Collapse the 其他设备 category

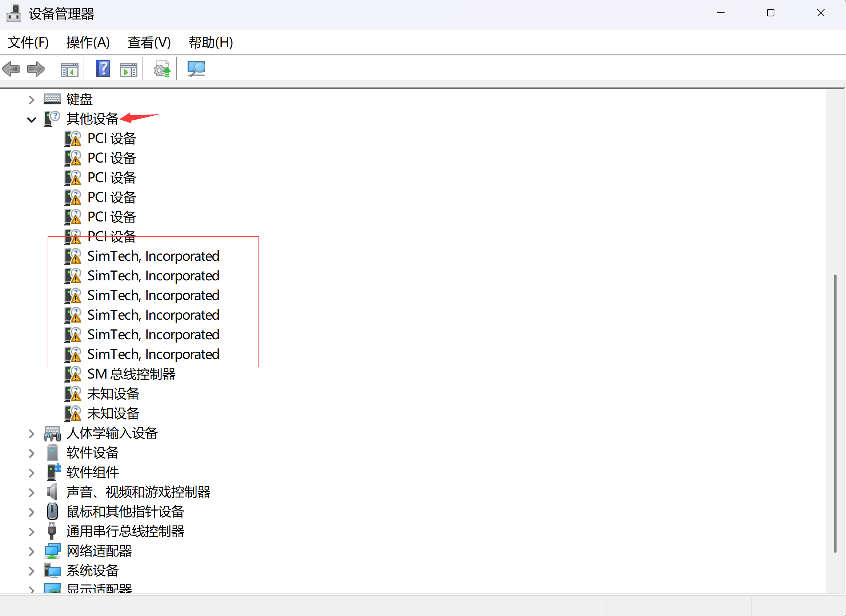point(32,120)
